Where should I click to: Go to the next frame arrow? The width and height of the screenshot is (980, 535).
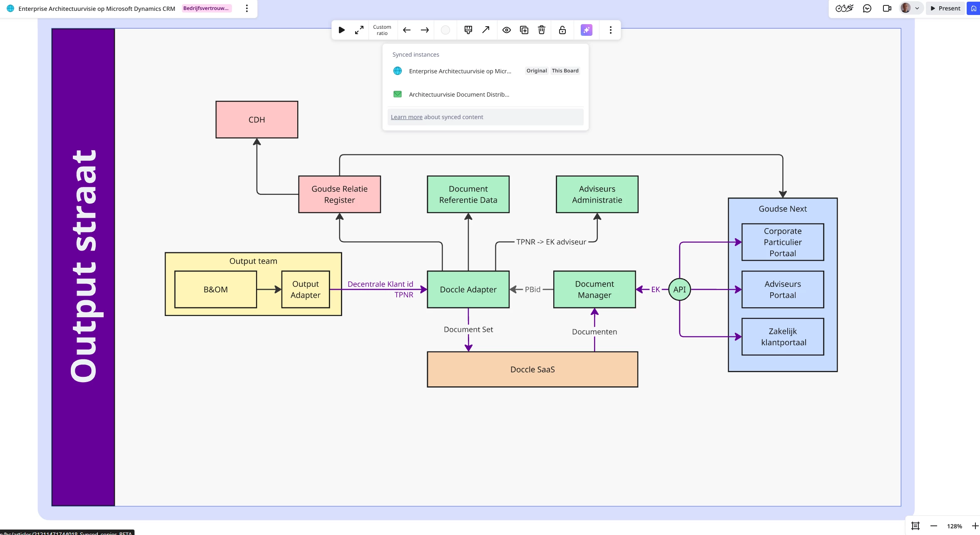click(x=425, y=30)
